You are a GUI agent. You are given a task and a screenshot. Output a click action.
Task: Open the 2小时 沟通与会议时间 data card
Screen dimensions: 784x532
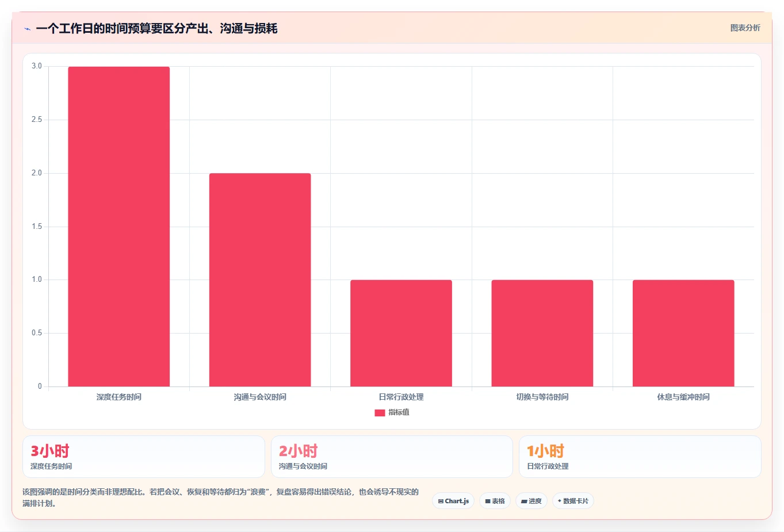pyautogui.click(x=392, y=457)
